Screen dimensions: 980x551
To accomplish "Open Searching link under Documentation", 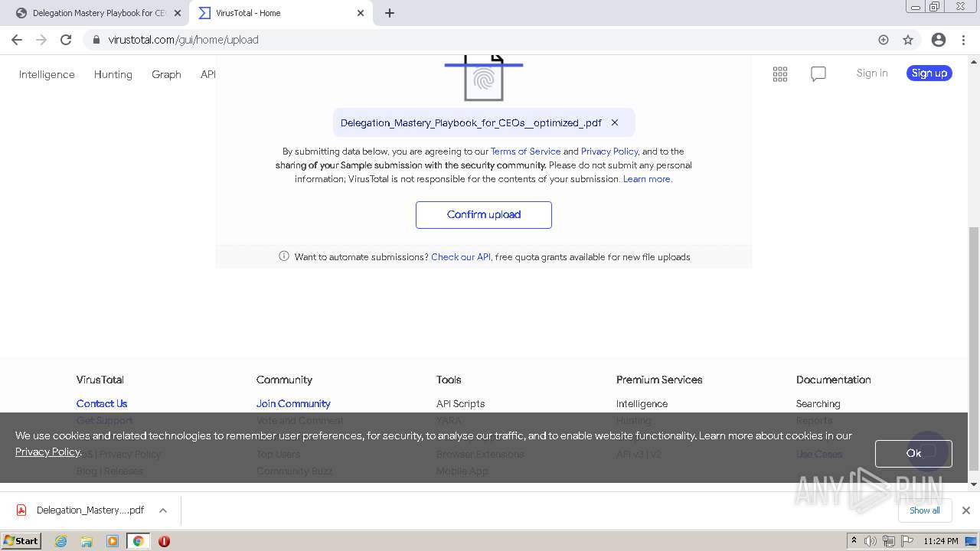I will point(818,403).
